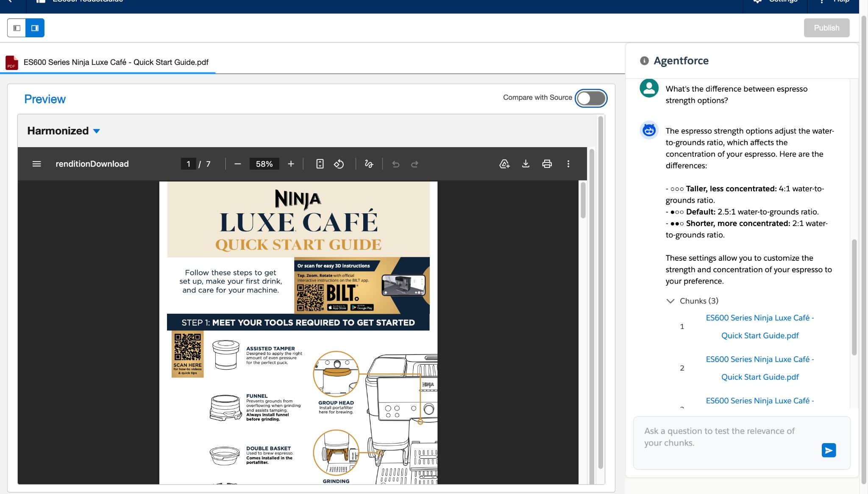Select the ES600 Quick Start Guide tab
This screenshot has width=868, height=494.
pyautogui.click(x=108, y=62)
